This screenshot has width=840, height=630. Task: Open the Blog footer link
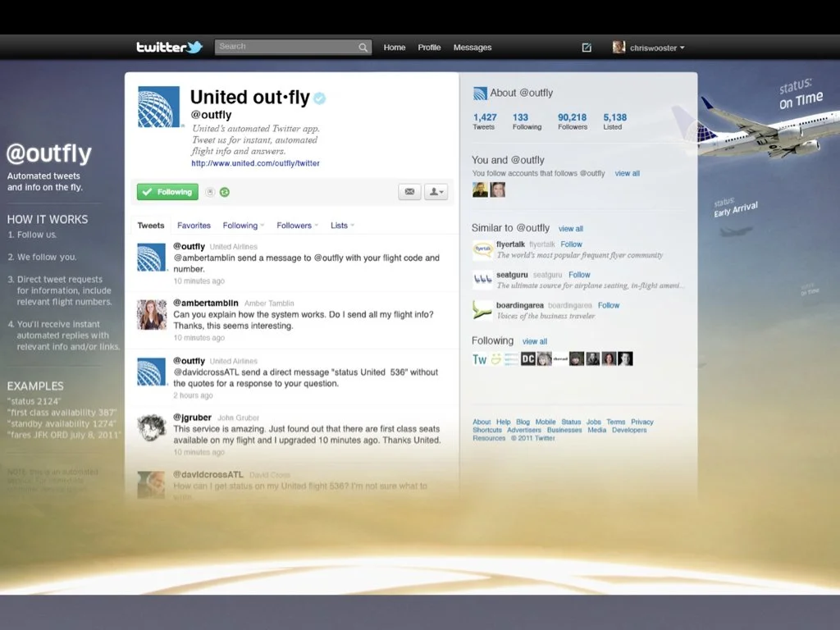pyautogui.click(x=523, y=422)
